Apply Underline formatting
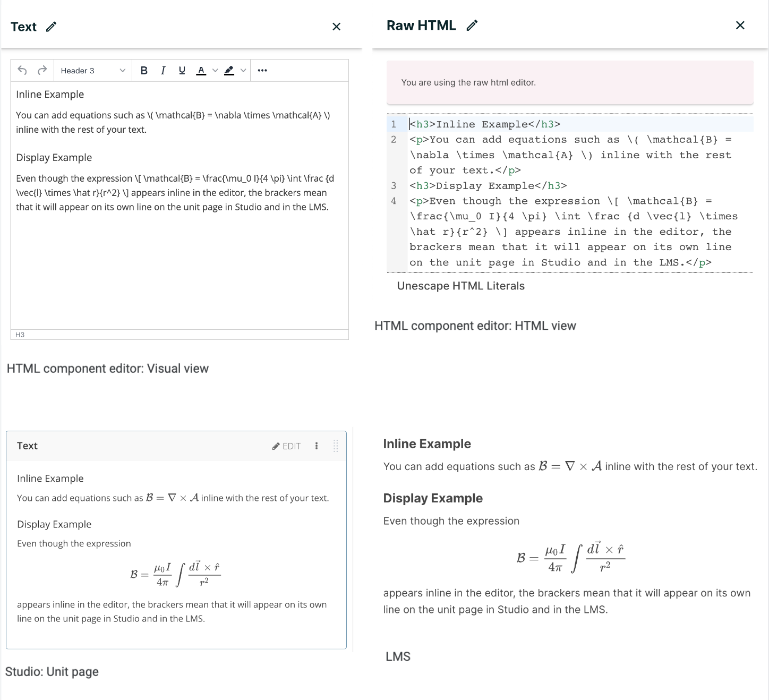This screenshot has width=769, height=700. [x=181, y=70]
